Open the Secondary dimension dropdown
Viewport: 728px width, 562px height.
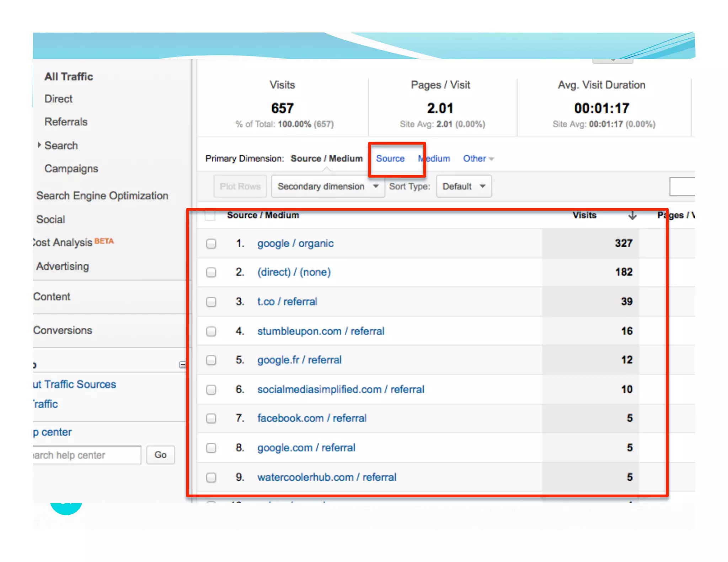(x=327, y=187)
